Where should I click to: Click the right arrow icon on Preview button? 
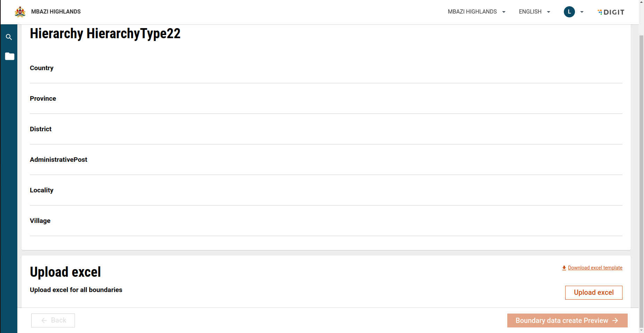pos(615,320)
